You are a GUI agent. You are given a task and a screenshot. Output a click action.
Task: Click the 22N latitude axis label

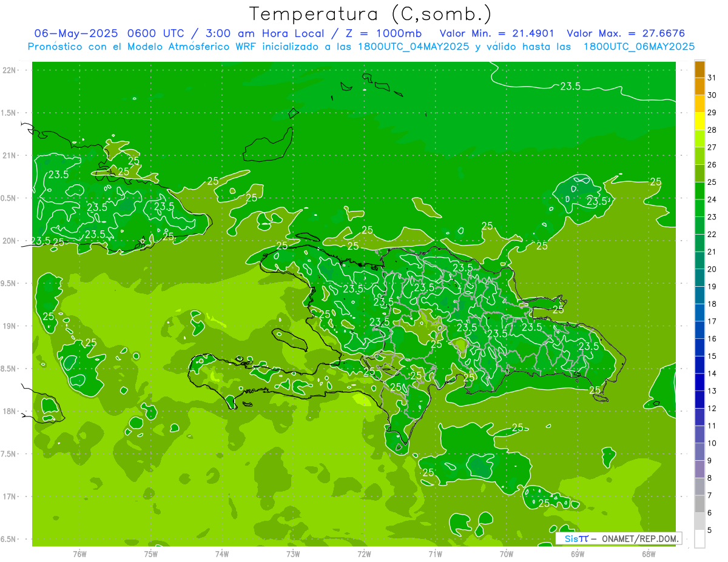[10, 70]
